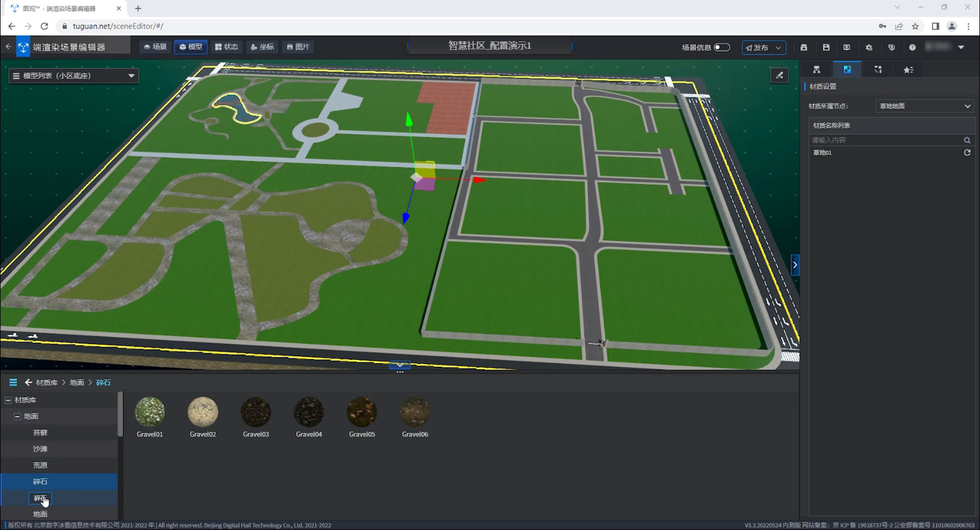
Task: Refresh the 草地01 material entry
Action: 967,153
